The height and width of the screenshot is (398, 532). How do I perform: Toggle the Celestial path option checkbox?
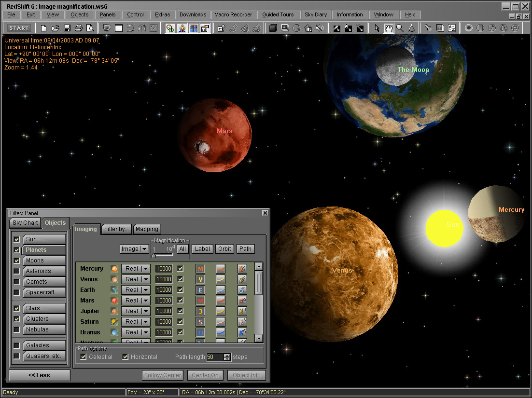point(84,357)
